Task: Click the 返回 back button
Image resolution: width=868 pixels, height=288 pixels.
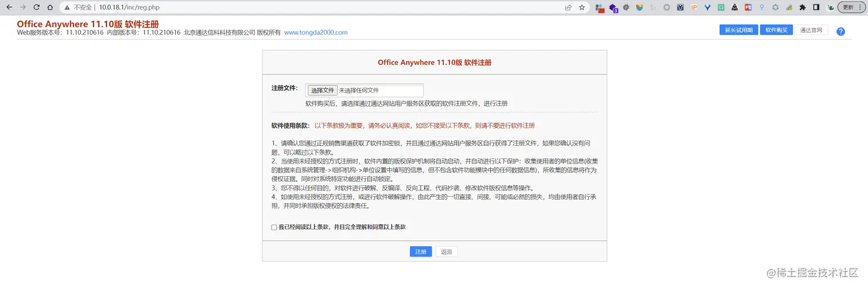Action: point(447,252)
